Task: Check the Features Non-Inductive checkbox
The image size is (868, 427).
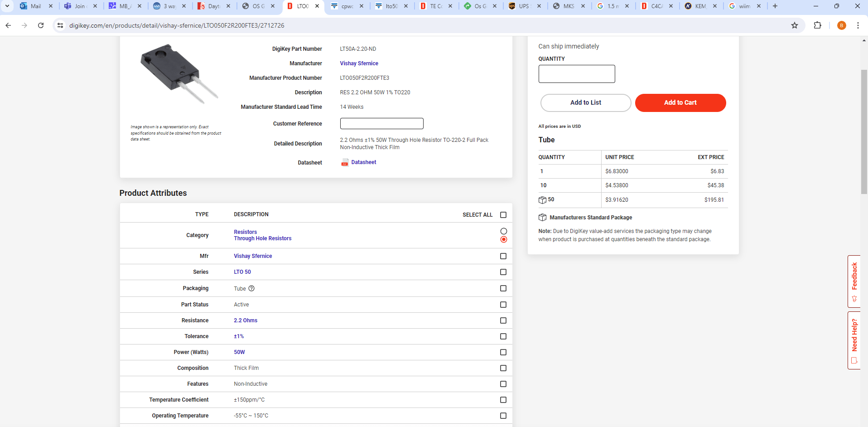Action: point(503,384)
